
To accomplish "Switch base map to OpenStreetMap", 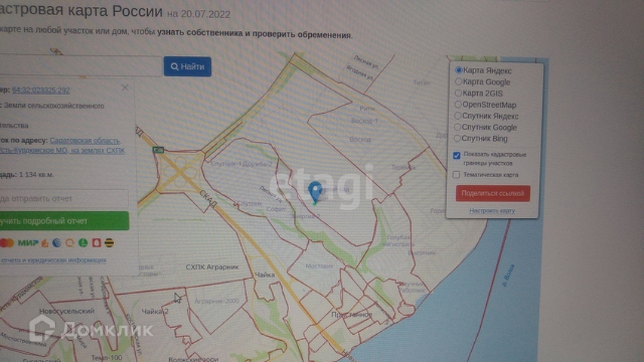I will (x=458, y=104).
